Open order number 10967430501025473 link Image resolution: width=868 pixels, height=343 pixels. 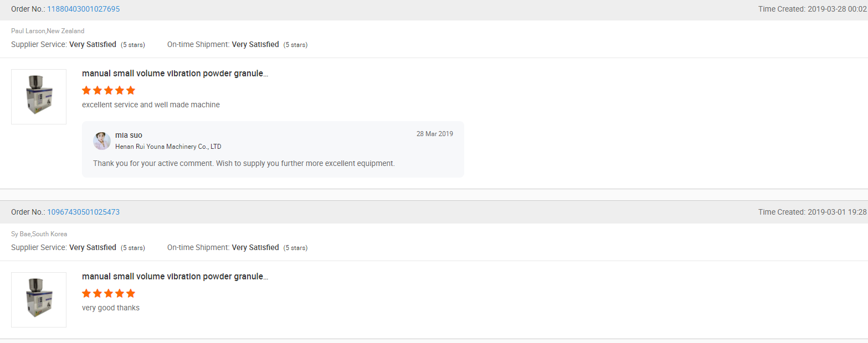coord(83,212)
